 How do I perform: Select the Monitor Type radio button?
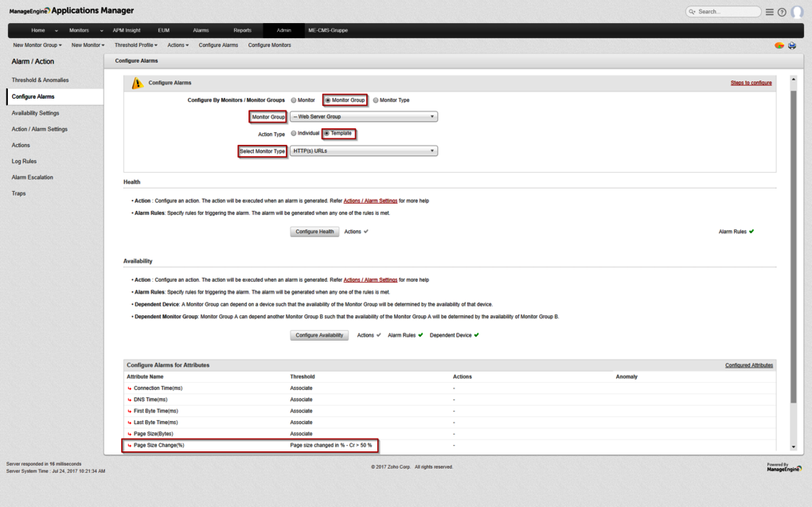coord(376,100)
